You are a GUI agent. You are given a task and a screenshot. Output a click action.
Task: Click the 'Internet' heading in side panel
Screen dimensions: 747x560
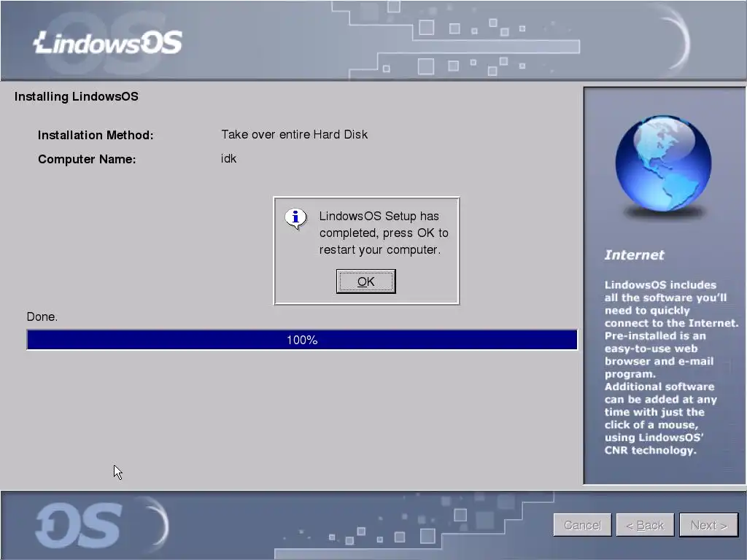coord(634,255)
